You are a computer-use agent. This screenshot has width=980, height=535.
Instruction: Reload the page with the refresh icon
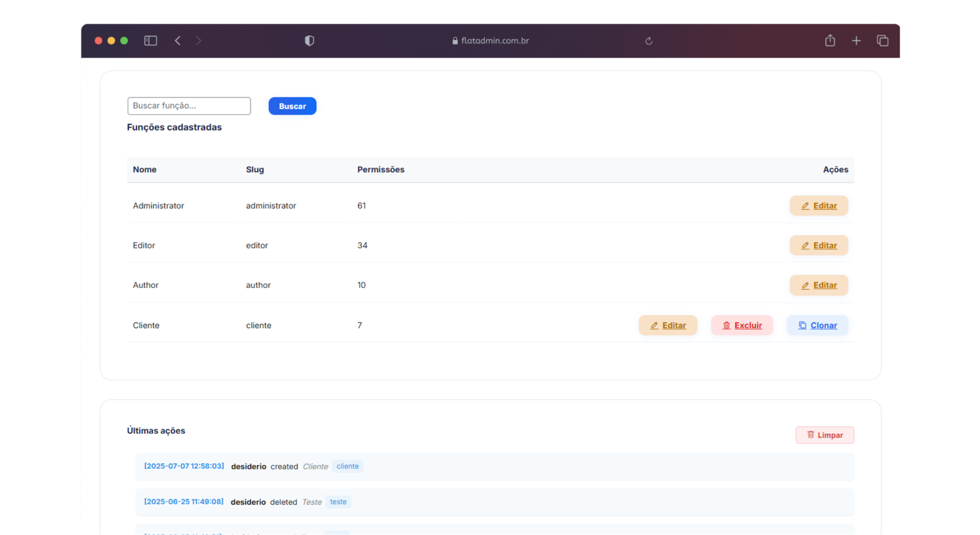tap(649, 41)
